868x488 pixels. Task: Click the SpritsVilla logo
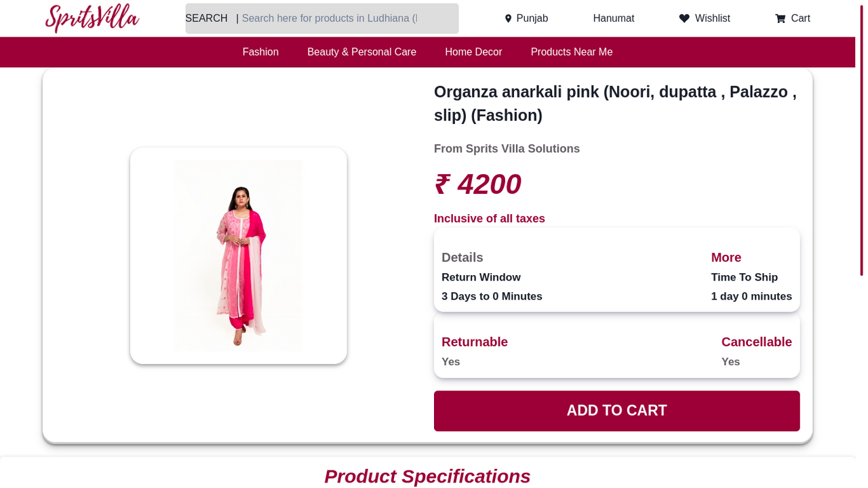(92, 18)
